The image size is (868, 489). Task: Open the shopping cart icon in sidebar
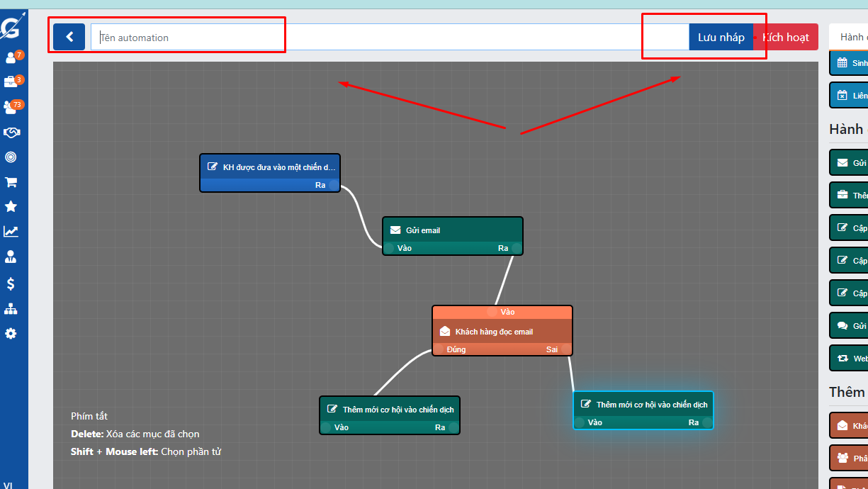11,182
